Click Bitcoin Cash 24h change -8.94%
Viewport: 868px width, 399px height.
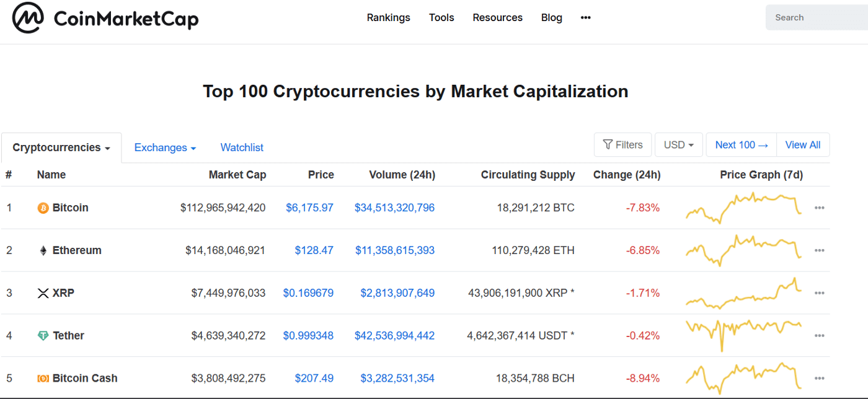pos(643,379)
